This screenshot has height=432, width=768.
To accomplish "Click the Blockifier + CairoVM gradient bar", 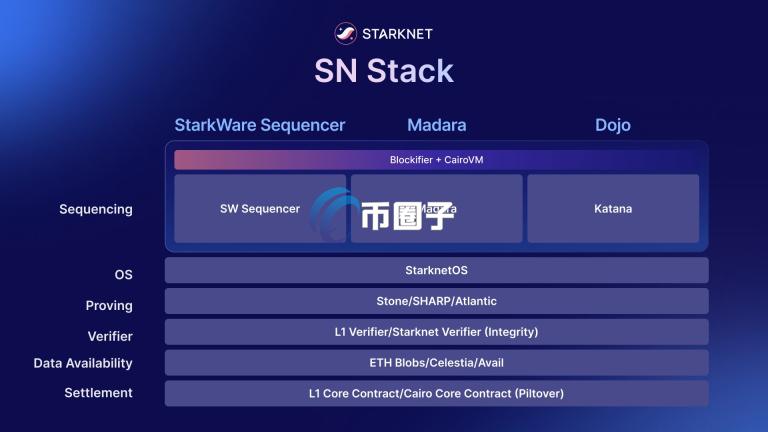I will click(436, 160).
